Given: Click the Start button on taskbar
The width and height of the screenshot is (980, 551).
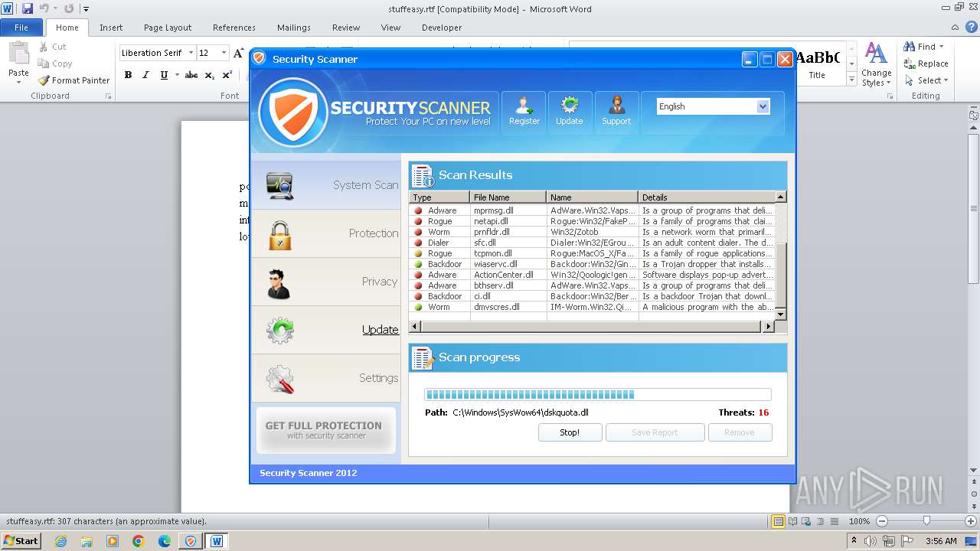Looking at the screenshot, I should [21, 540].
